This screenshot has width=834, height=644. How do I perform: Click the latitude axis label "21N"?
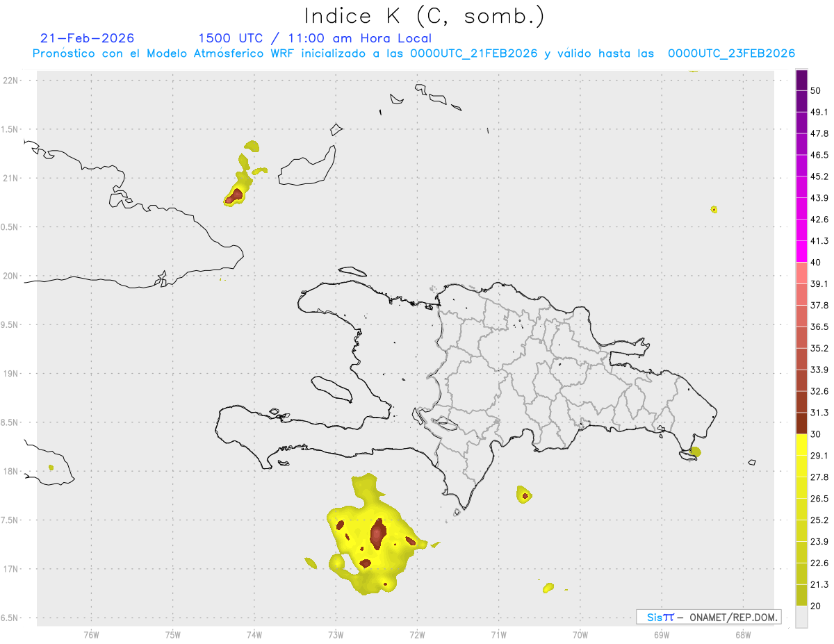point(12,179)
